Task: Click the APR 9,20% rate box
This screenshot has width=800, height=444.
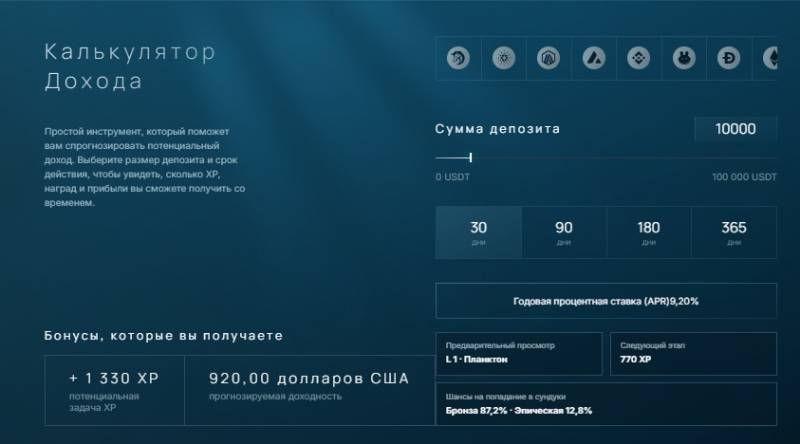Action: coord(606,301)
